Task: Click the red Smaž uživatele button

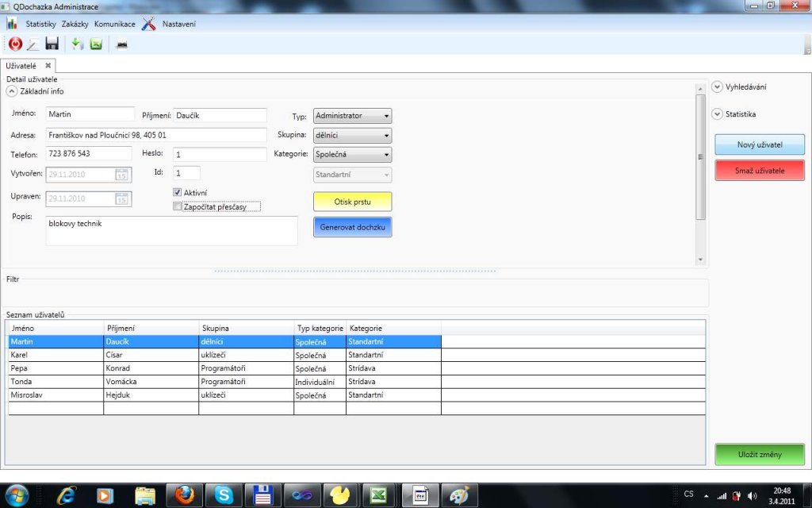Action: [760, 171]
